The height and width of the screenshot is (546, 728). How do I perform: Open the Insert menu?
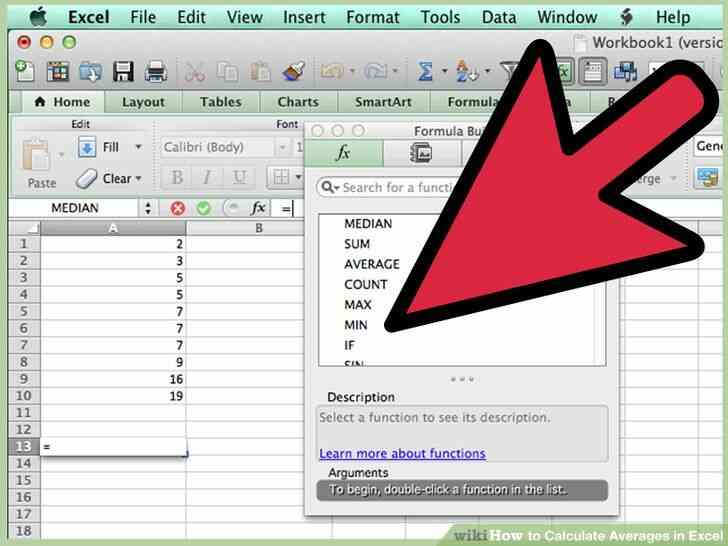click(304, 17)
